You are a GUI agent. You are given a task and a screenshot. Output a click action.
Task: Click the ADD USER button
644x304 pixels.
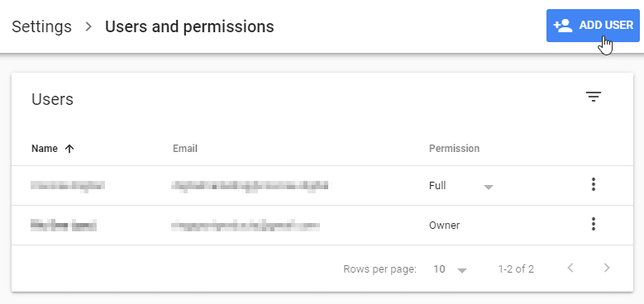(593, 26)
